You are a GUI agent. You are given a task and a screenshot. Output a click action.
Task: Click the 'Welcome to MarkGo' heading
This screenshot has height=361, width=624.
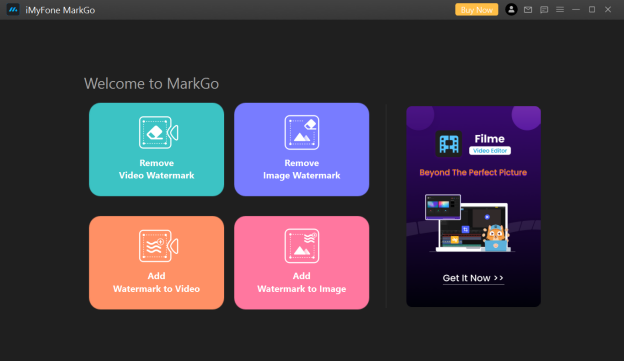151,84
